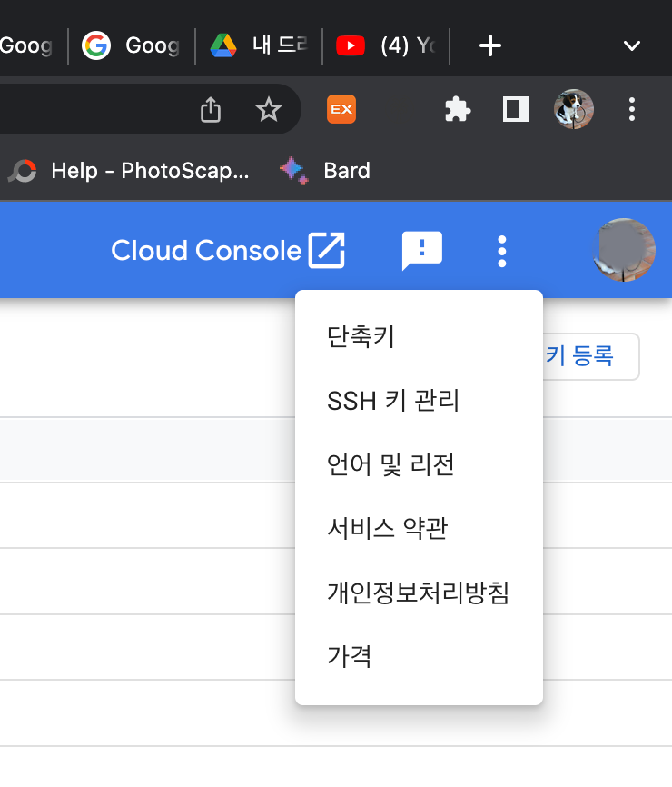Image resolution: width=672 pixels, height=787 pixels.
Task: Switch to the Google Drive 내 드라이브 tab
Action: click(x=259, y=45)
